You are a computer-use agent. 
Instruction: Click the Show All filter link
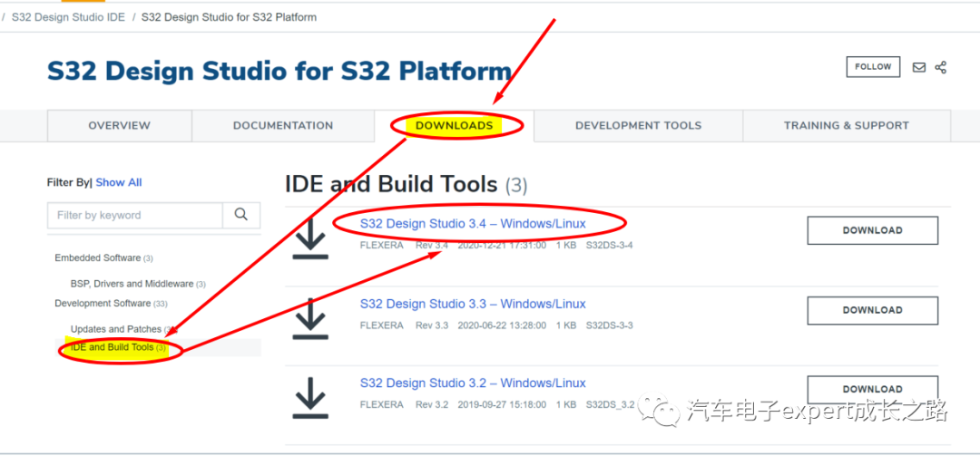119,182
